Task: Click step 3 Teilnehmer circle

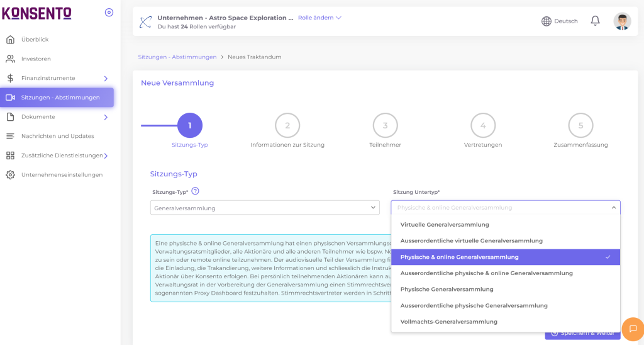Action: click(x=386, y=125)
